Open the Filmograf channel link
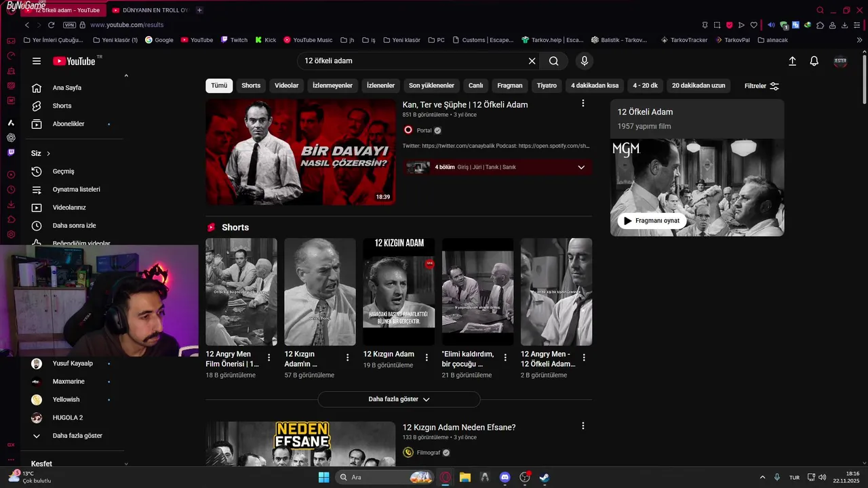868x488 pixels. point(429,453)
